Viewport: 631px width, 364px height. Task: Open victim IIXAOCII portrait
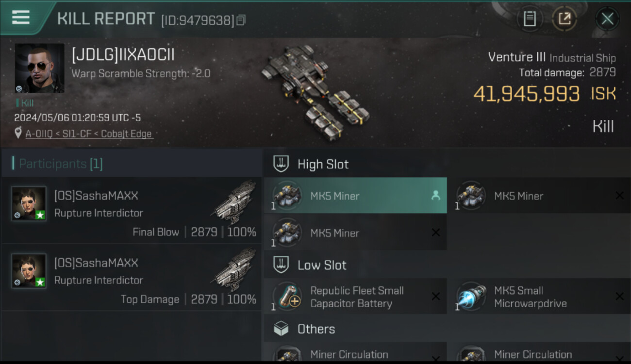(39, 68)
